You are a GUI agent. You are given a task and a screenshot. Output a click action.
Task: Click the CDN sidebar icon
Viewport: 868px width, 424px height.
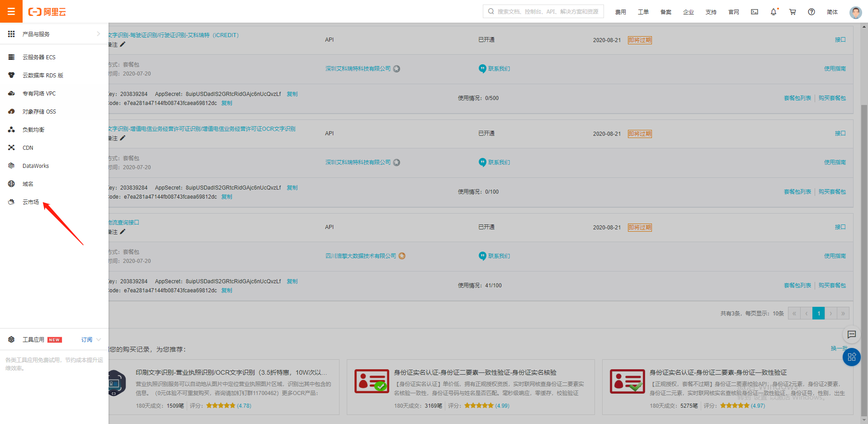coord(11,148)
